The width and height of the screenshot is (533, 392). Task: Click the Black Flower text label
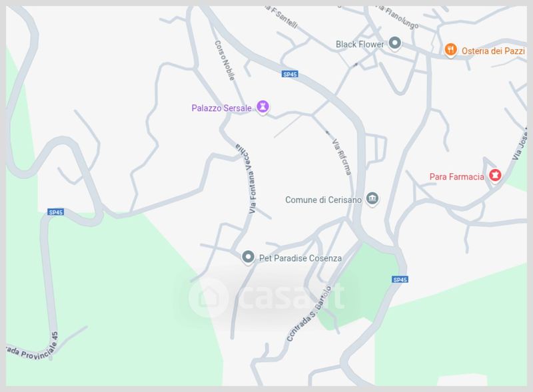point(360,44)
